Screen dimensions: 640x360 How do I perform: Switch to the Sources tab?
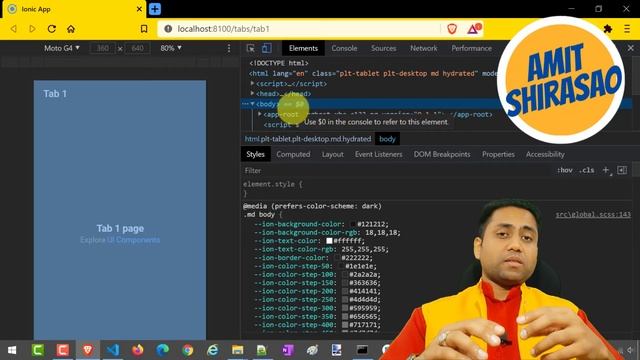(383, 48)
